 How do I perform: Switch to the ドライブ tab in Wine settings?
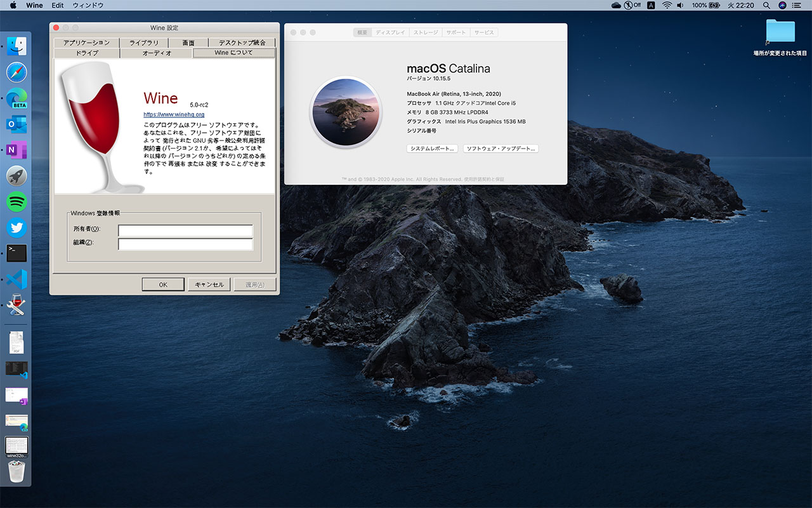pos(87,53)
